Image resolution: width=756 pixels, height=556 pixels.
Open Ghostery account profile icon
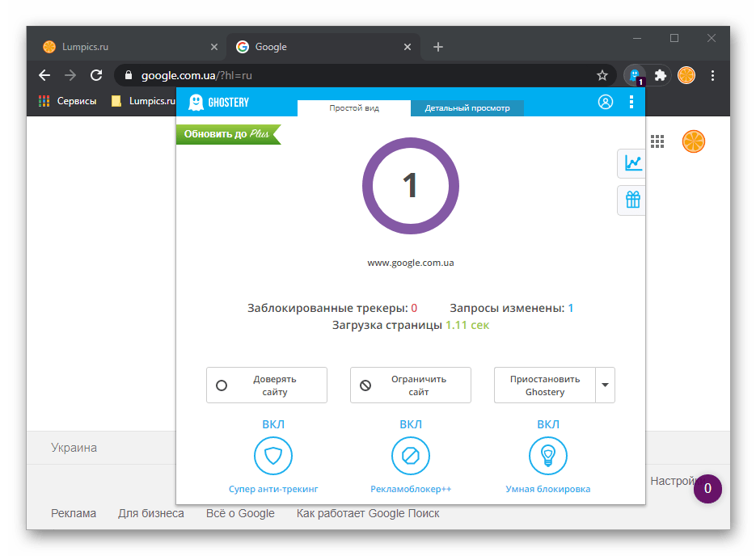(x=605, y=102)
